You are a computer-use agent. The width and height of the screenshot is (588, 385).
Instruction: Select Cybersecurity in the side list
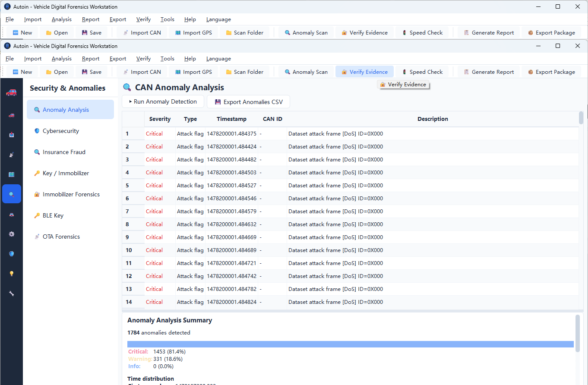click(x=70, y=131)
